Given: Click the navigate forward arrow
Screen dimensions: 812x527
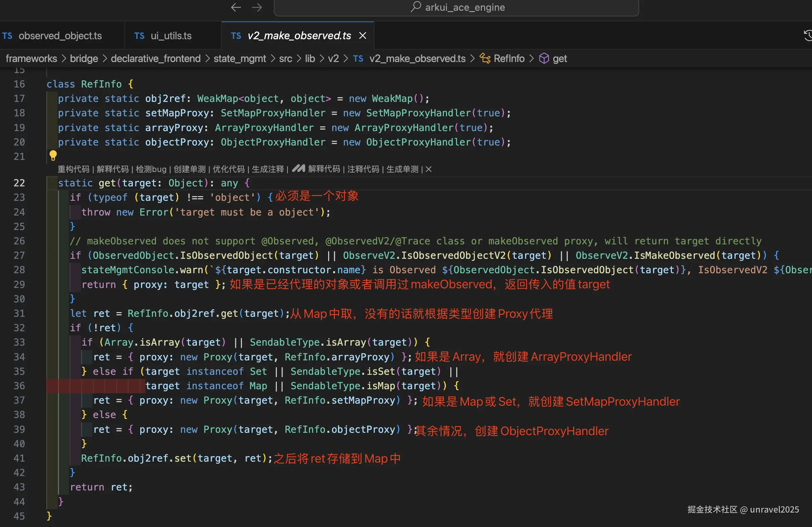Looking at the screenshot, I should (x=257, y=7).
